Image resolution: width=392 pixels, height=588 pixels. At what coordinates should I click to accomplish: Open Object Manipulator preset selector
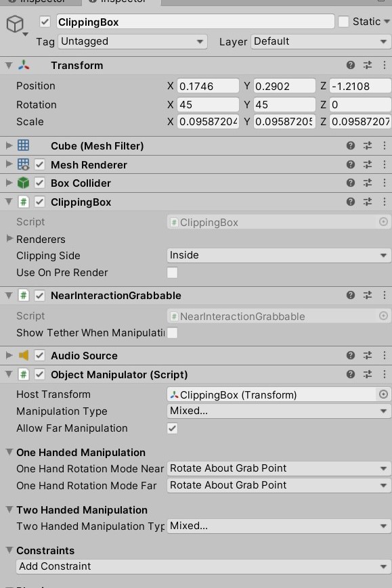pos(367,374)
